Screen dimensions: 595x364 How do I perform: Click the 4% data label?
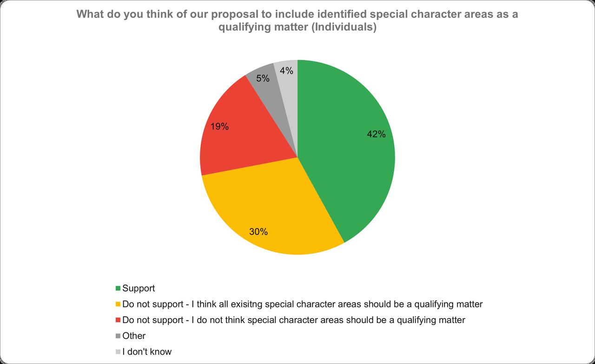coord(286,71)
